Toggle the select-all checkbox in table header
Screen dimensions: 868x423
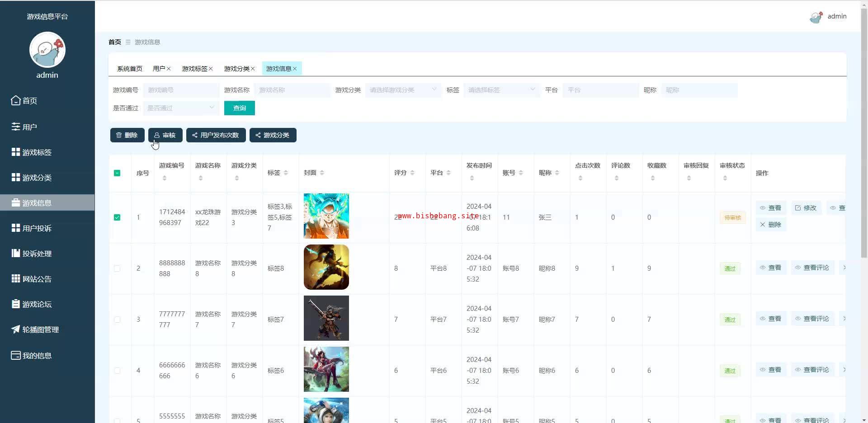coord(117,173)
